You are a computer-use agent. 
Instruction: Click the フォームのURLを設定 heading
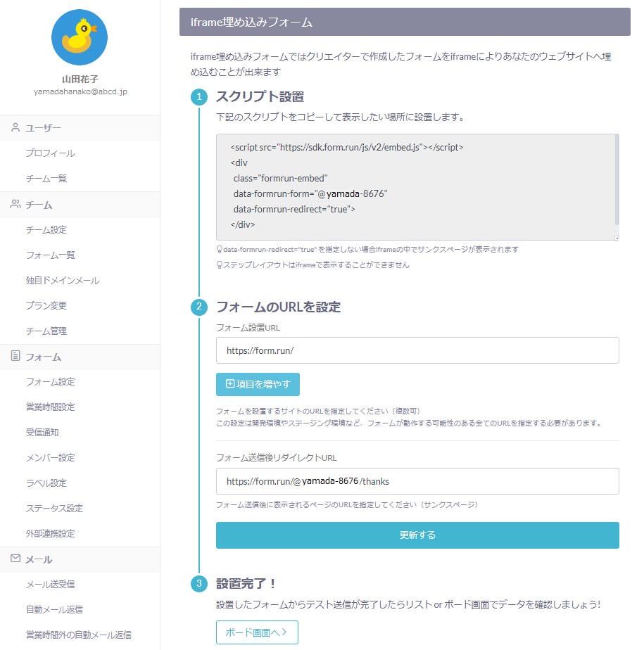click(278, 307)
